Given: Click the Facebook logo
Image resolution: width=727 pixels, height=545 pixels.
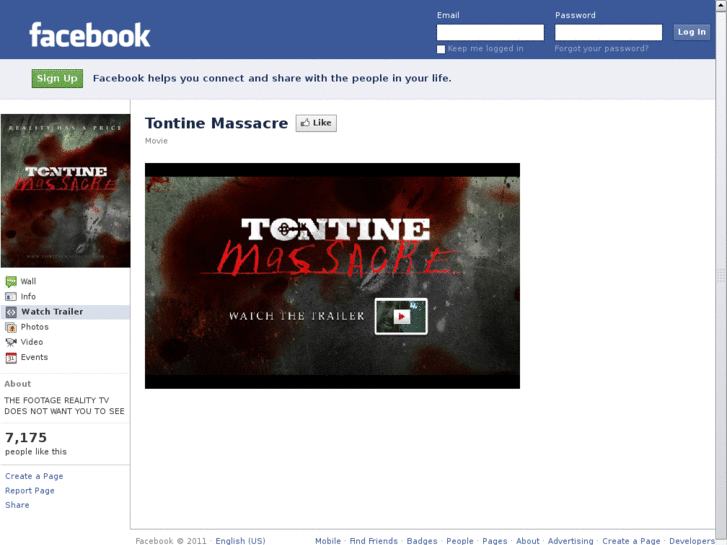Looking at the screenshot, I should [x=89, y=35].
